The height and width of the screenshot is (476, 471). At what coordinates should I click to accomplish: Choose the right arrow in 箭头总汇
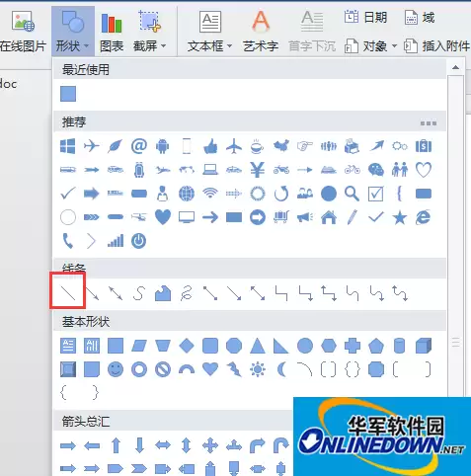[68, 445]
